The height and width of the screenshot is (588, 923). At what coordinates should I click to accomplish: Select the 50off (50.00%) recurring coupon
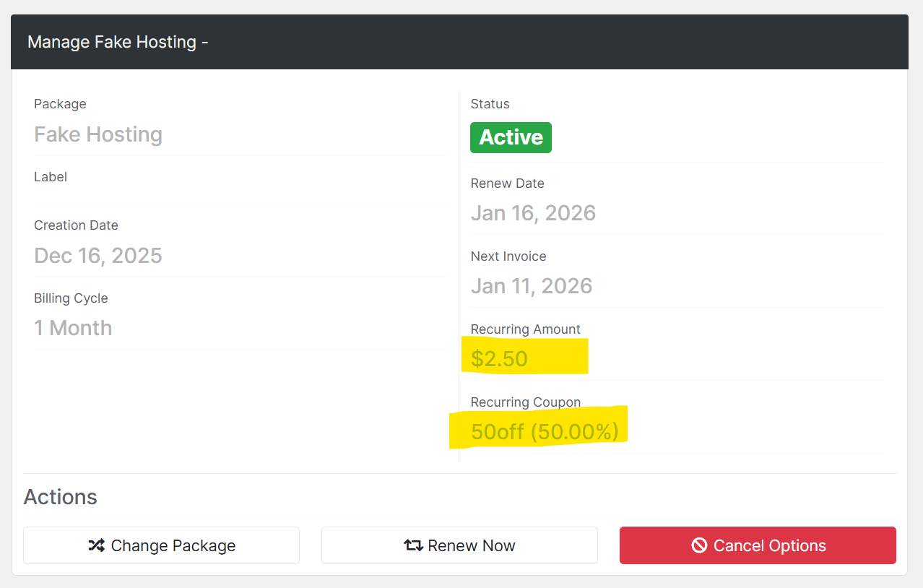[545, 431]
